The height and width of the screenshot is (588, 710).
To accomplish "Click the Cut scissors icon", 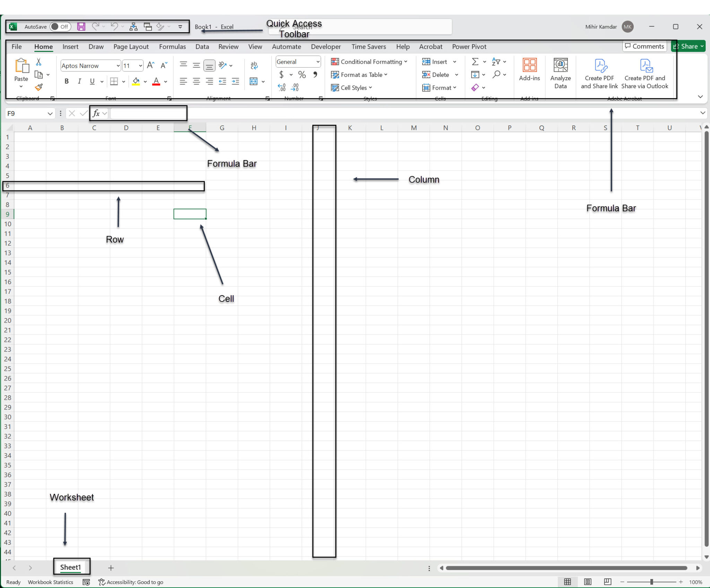I will pyautogui.click(x=38, y=61).
